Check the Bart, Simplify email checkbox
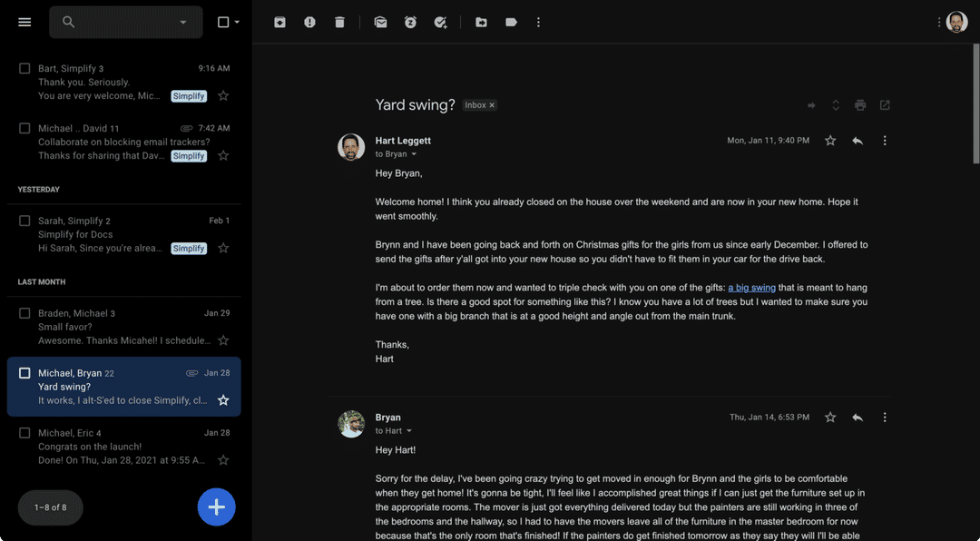Image resolution: width=980 pixels, height=541 pixels. (x=24, y=68)
